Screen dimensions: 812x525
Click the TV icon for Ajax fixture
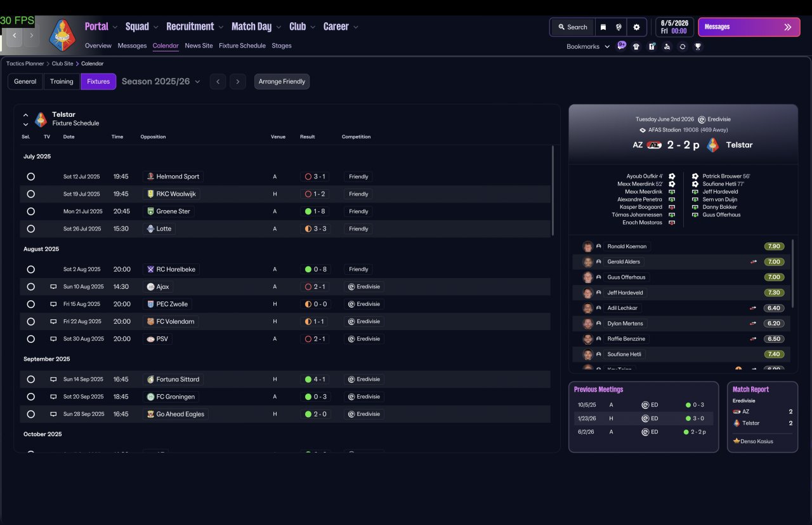(x=53, y=287)
